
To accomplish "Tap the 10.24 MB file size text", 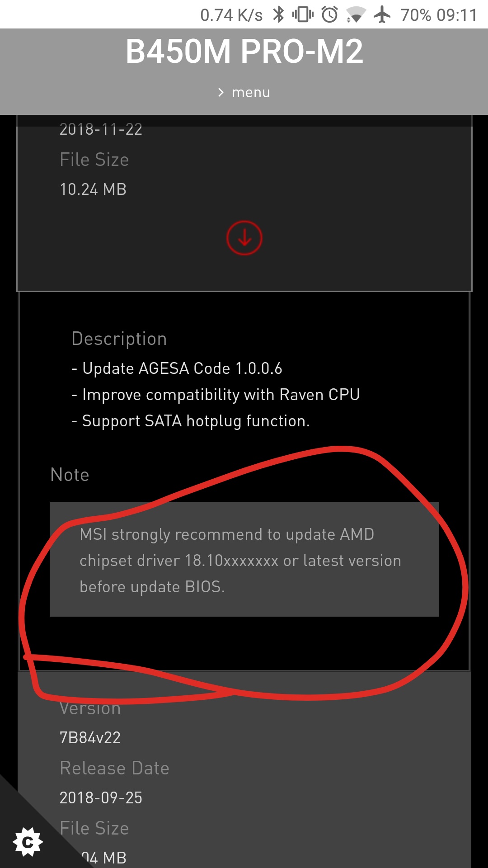I will tap(93, 189).
